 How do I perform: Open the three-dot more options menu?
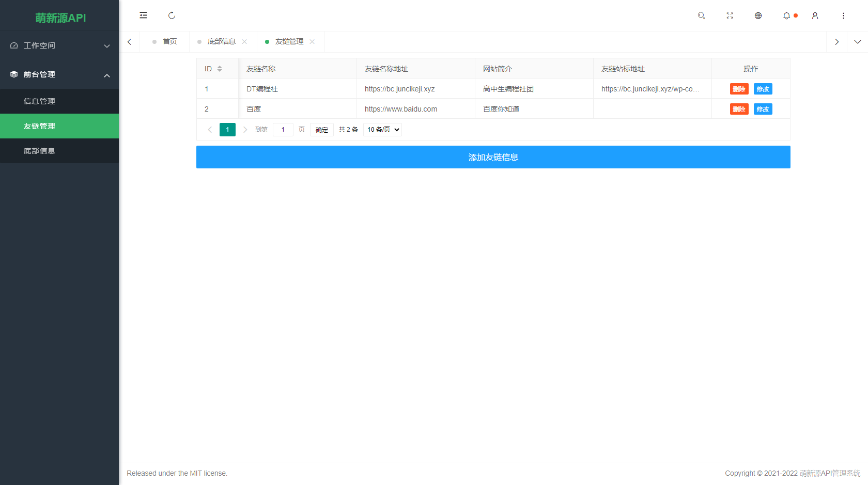pyautogui.click(x=843, y=15)
